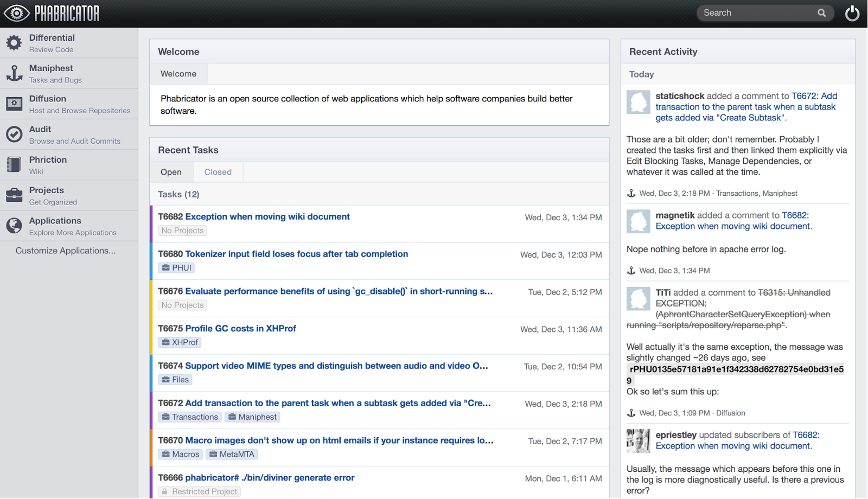
Task: Open Diffusion sidebar entry
Action: coord(69,104)
